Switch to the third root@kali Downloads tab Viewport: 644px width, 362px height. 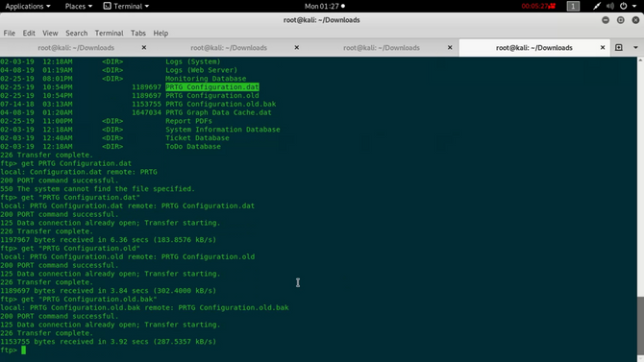(382, 48)
